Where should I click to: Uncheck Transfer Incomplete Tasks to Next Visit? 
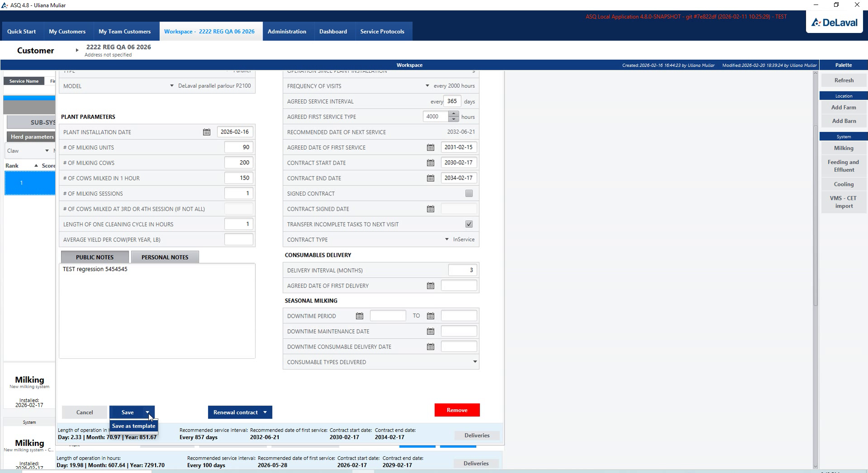tap(469, 224)
